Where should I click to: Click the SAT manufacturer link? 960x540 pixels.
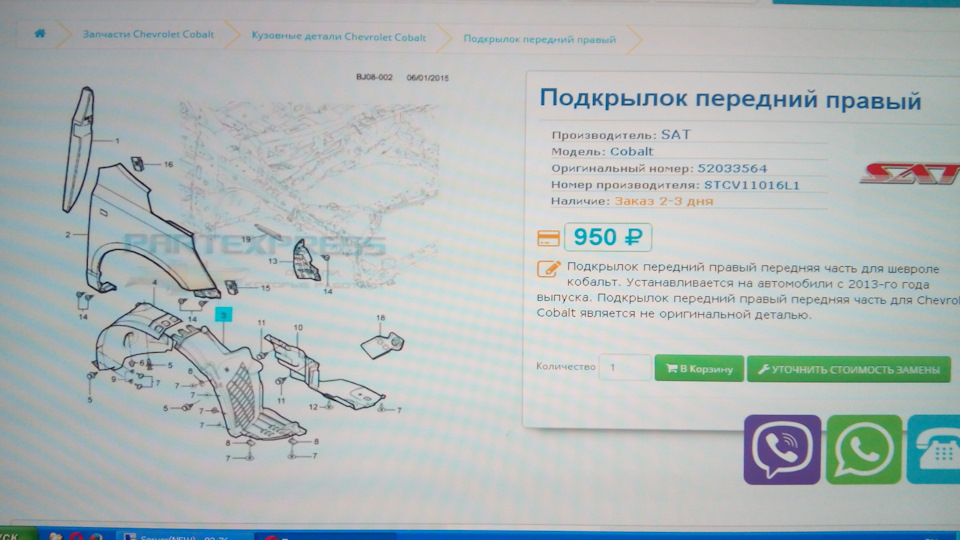click(675, 135)
